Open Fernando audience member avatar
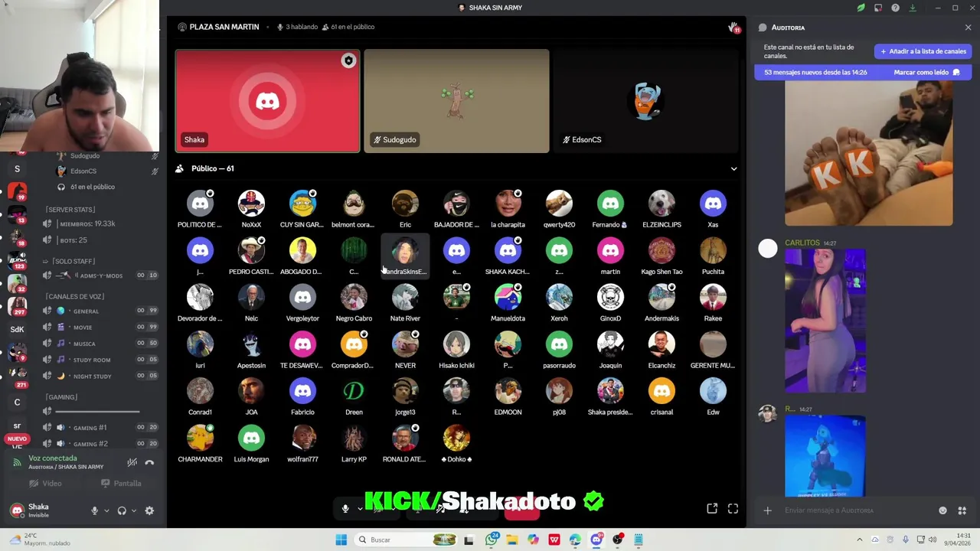 click(610, 204)
